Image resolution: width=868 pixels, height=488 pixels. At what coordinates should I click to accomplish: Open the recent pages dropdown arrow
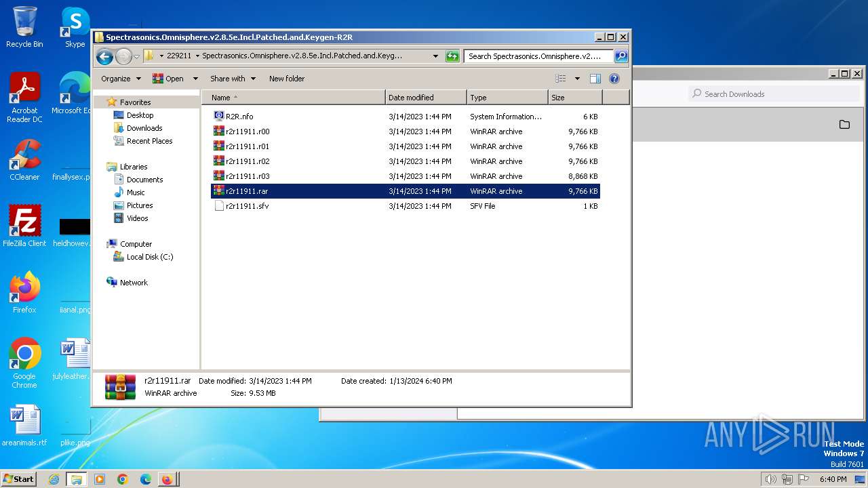point(136,56)
